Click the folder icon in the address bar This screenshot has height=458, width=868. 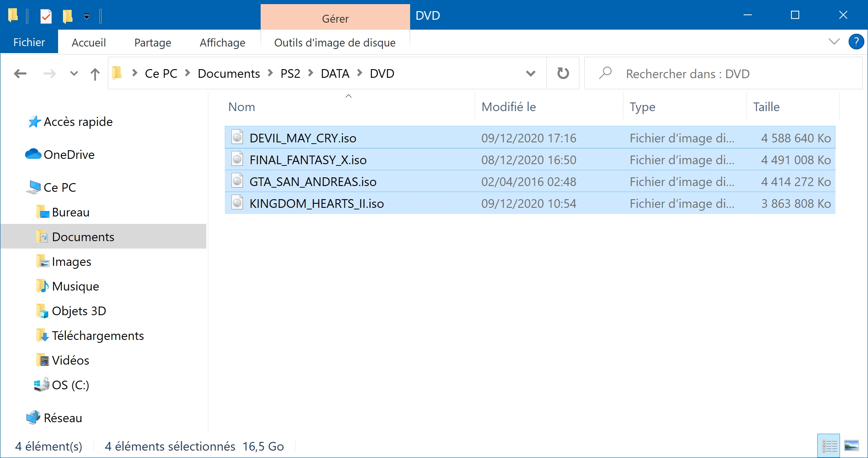pyautogui.click(x=117, y=73)
